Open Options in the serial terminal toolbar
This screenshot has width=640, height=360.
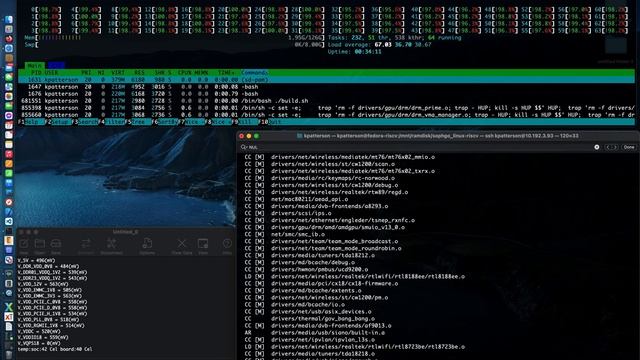click(x=147, y=247)
